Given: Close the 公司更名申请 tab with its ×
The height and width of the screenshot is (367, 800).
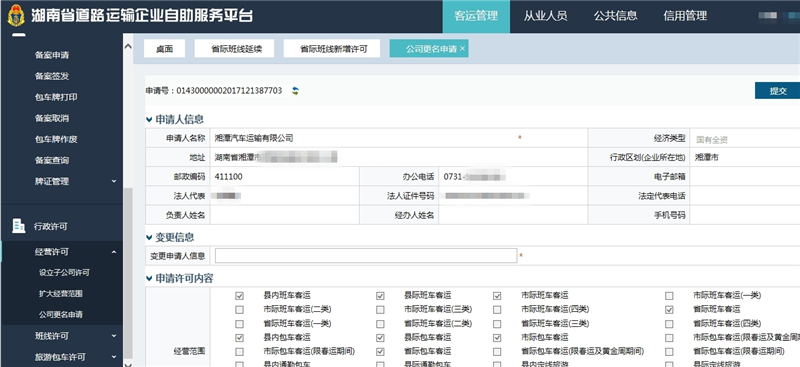Looking at the screenshot, I should (462, 48).
